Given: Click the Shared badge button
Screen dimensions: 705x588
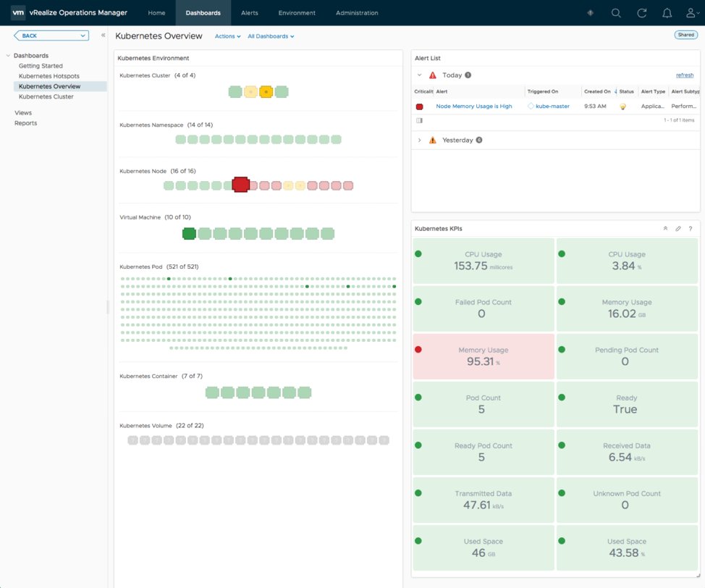Looking at the screenshot, I should (685, 35).
